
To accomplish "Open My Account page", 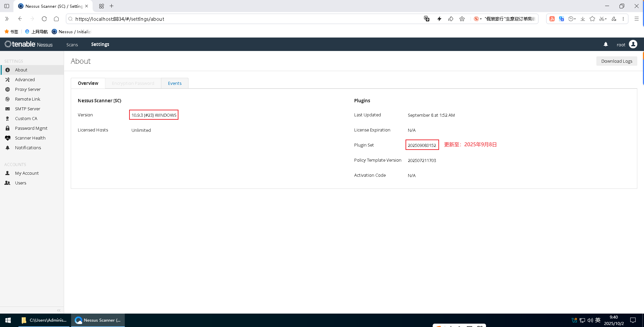I will (x=27, y=173).
